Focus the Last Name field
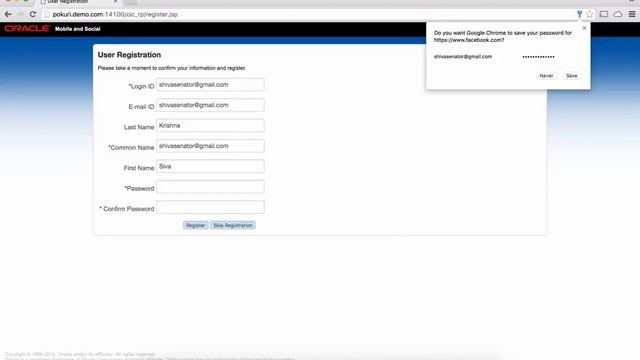The height and width of the screenshot is (360, 640). click(x=210, y=126)
